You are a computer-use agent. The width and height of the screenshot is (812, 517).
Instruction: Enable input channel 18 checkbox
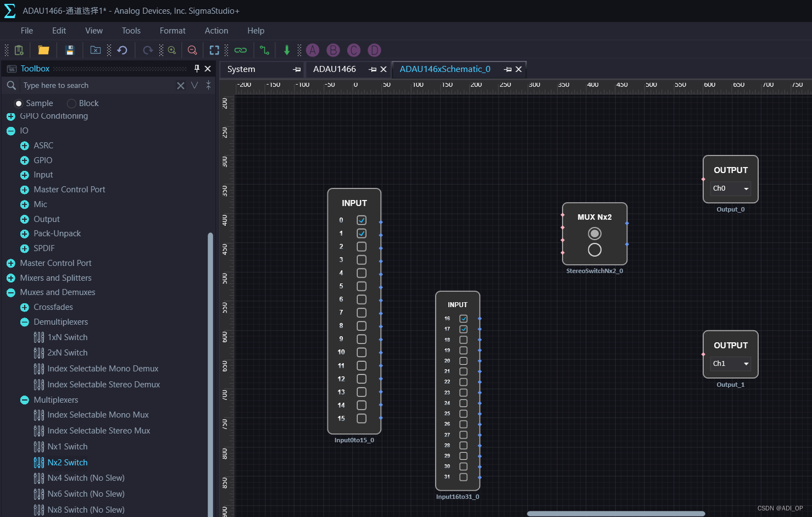tap(464, 340)
